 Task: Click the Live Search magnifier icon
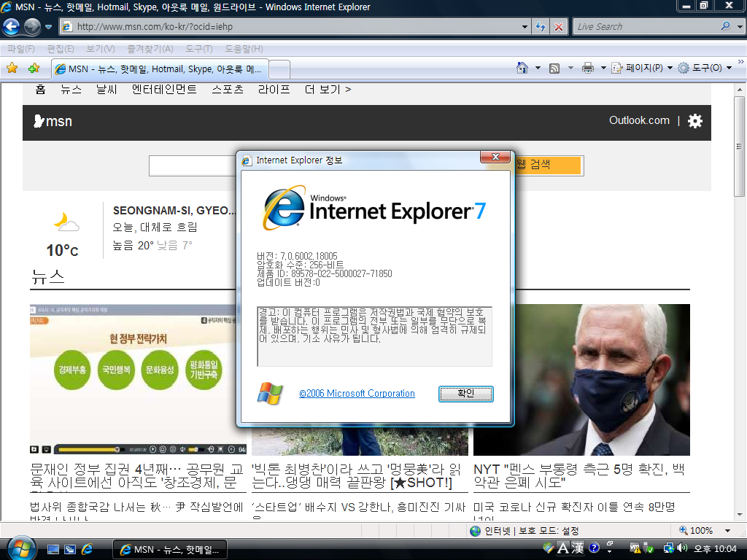[x=725, y=26]
